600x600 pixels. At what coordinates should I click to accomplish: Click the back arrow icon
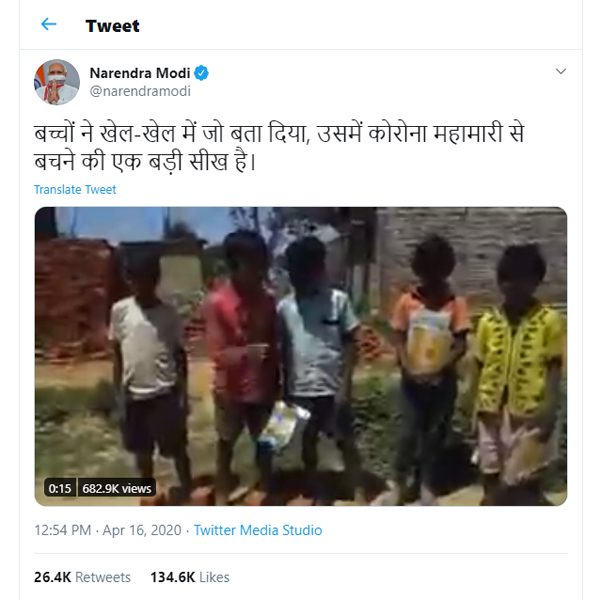49,25
